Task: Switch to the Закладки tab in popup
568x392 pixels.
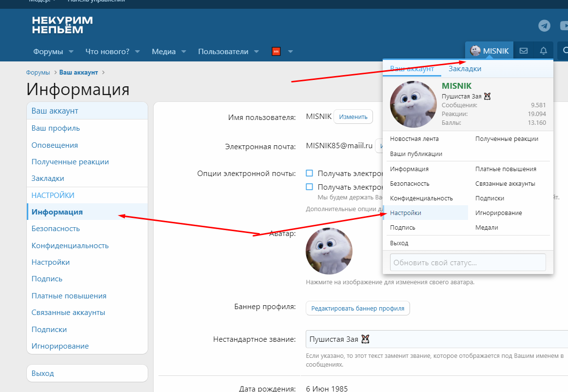Action: 465,68
